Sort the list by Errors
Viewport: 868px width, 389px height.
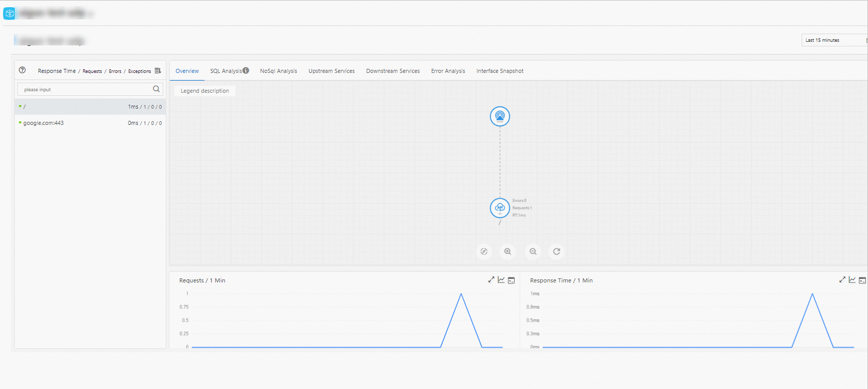(115, 71)
